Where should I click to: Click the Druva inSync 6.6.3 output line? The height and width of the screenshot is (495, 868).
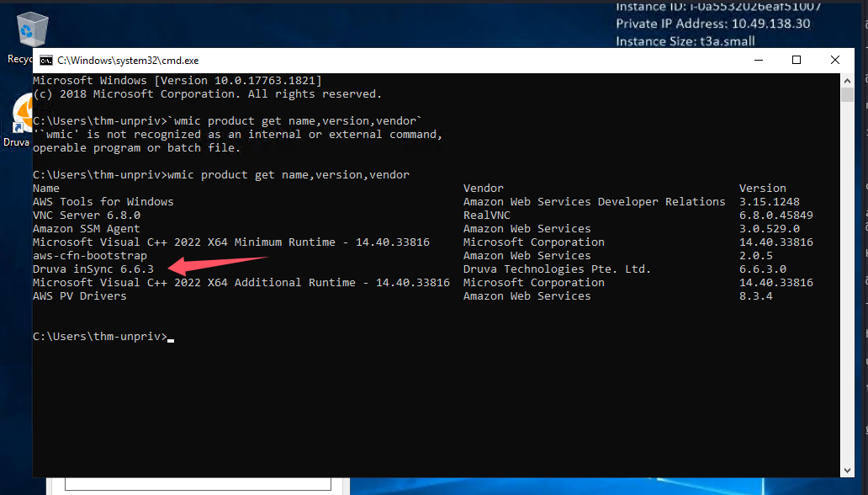pos(93,269)
